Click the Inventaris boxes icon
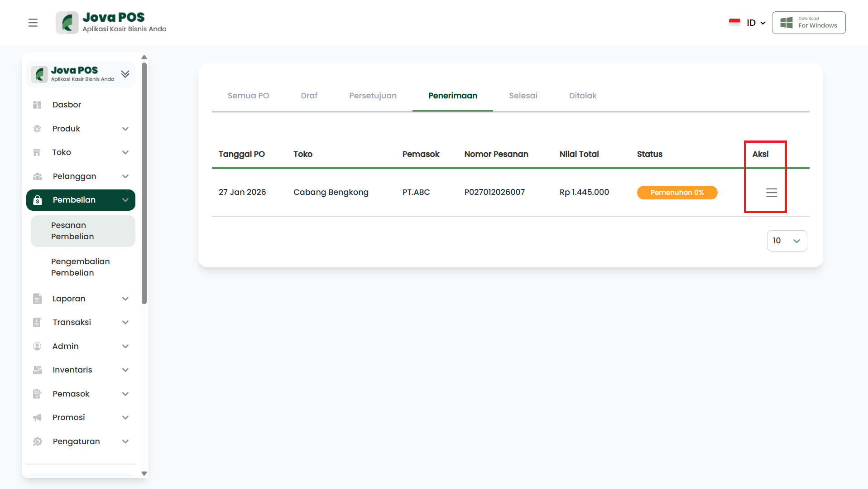This screenshot has width=868, height=489. (x=37, y=370)
